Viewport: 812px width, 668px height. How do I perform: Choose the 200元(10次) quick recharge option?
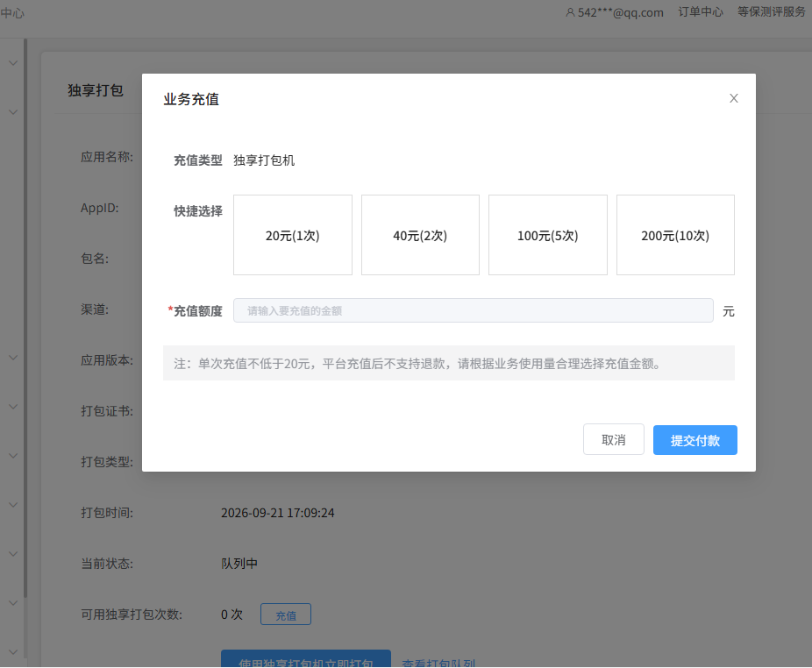(x=675, y=235)
